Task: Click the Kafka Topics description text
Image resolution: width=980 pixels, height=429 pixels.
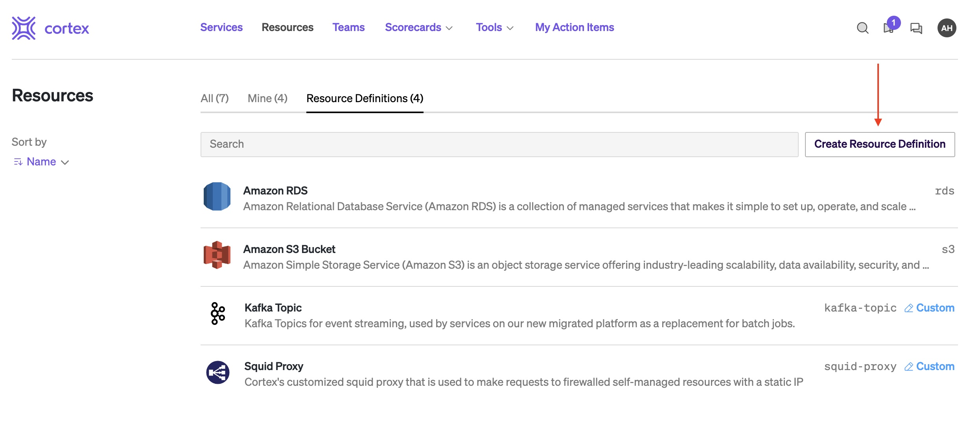Action: click(519, 324)
